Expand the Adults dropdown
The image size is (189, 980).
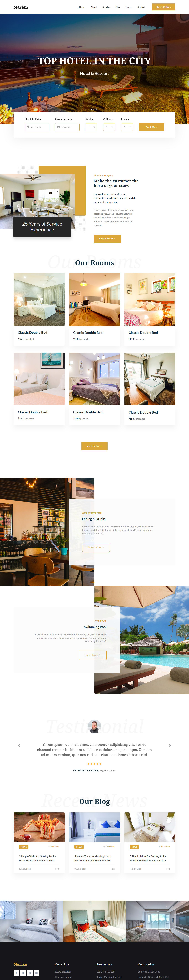coord(91,127)
